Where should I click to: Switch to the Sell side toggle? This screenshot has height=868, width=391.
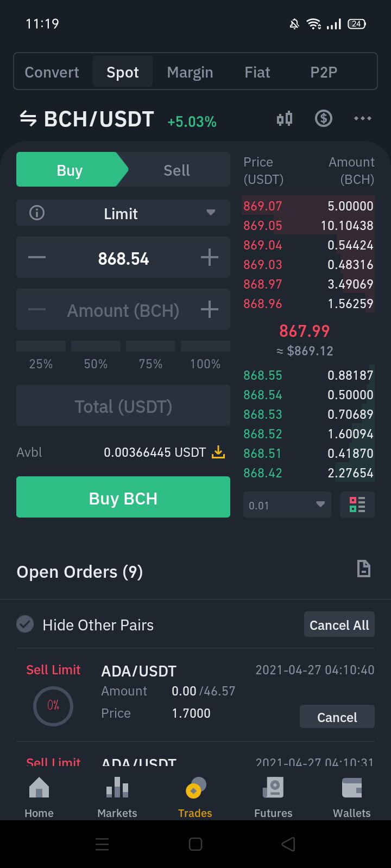(176, 170)
